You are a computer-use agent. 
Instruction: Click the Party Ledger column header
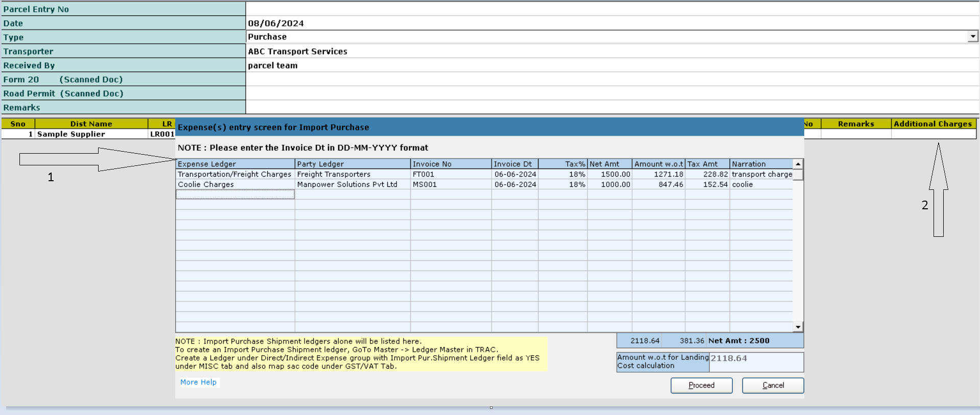coord(353,164)
